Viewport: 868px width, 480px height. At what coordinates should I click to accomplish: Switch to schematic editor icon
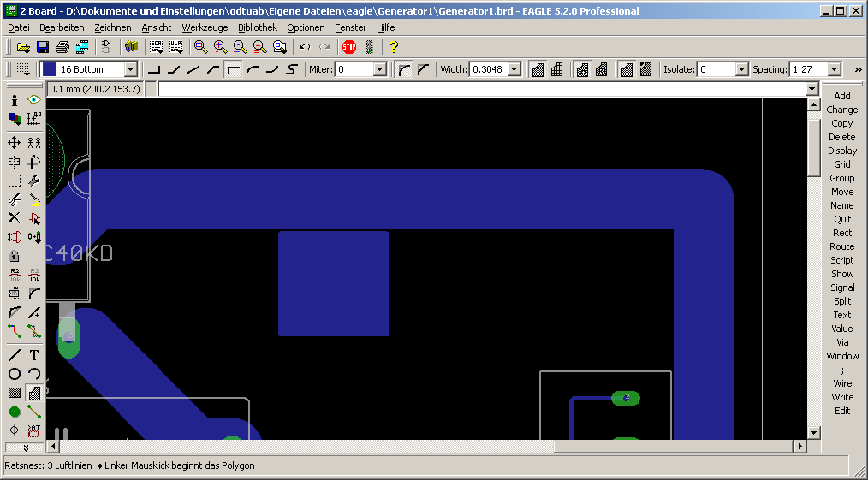click(x=107, y=47)
